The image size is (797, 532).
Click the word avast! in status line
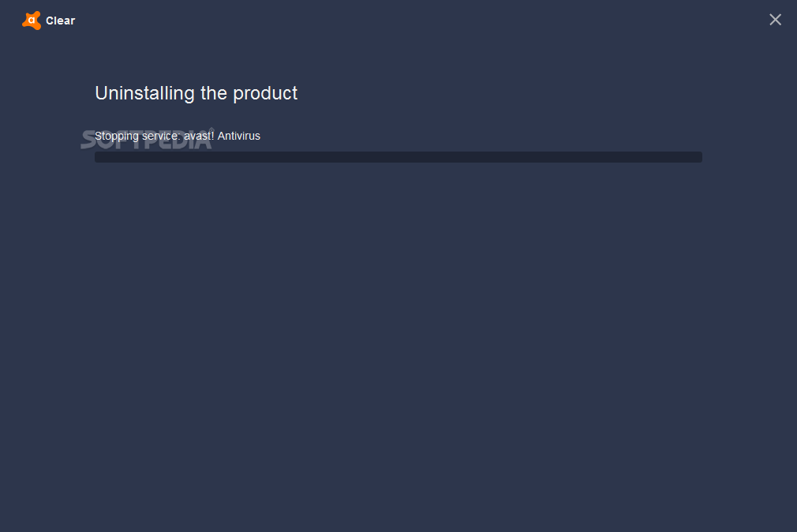(x=199, y=136)
